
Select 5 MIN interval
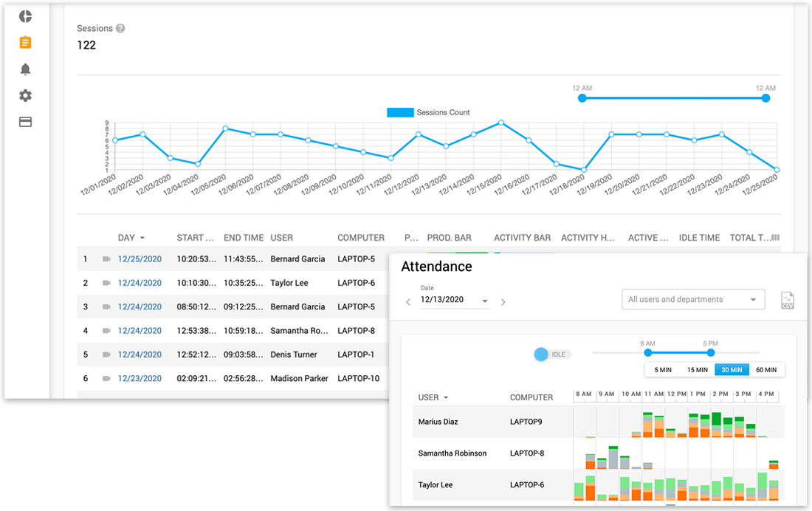pyautogui.click(x=662, y=369)
